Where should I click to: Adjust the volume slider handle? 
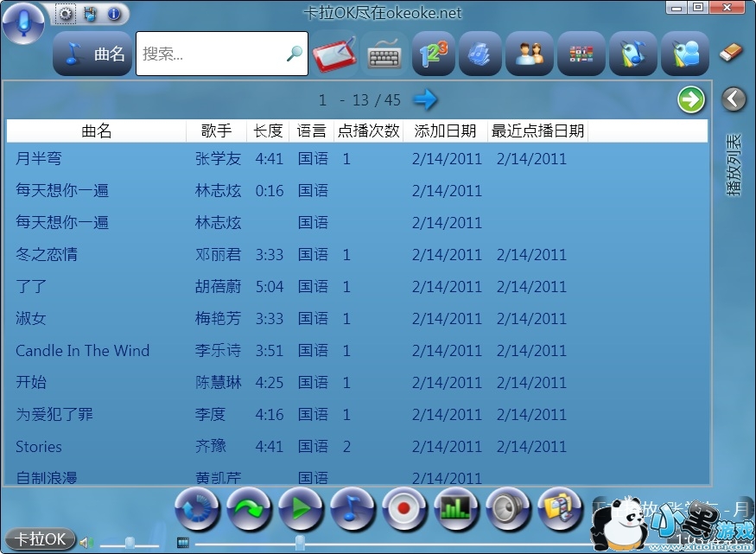(130, 543)
